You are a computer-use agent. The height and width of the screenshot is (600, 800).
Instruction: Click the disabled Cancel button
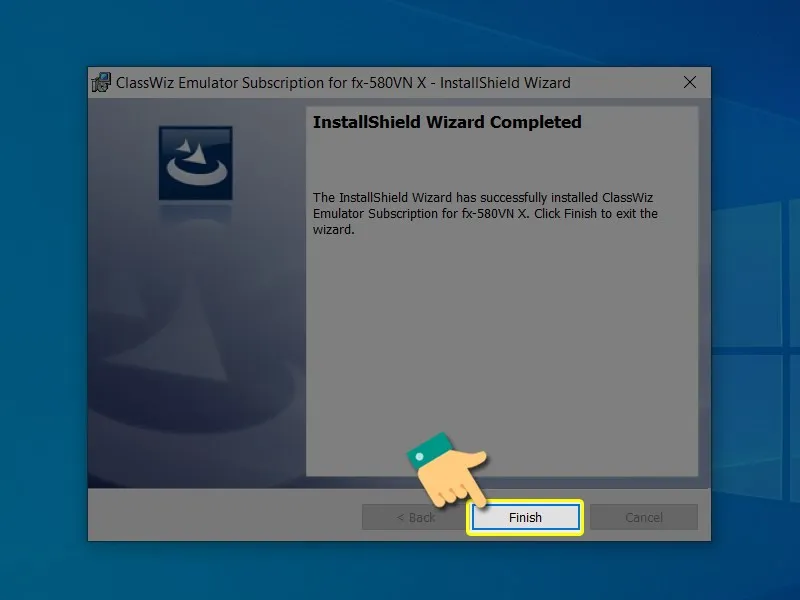643,517
